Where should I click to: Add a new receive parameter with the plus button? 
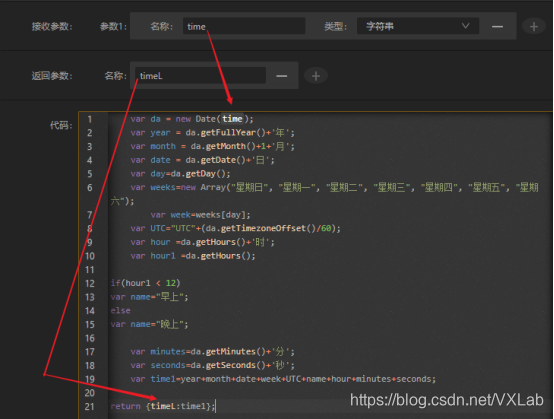coord(534,26)
